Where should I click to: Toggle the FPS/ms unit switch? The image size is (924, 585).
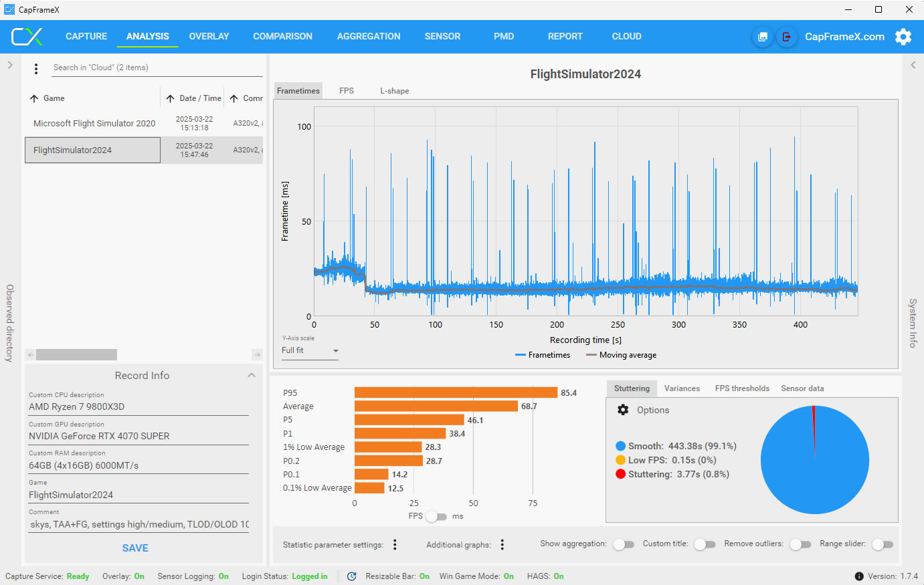436,516
